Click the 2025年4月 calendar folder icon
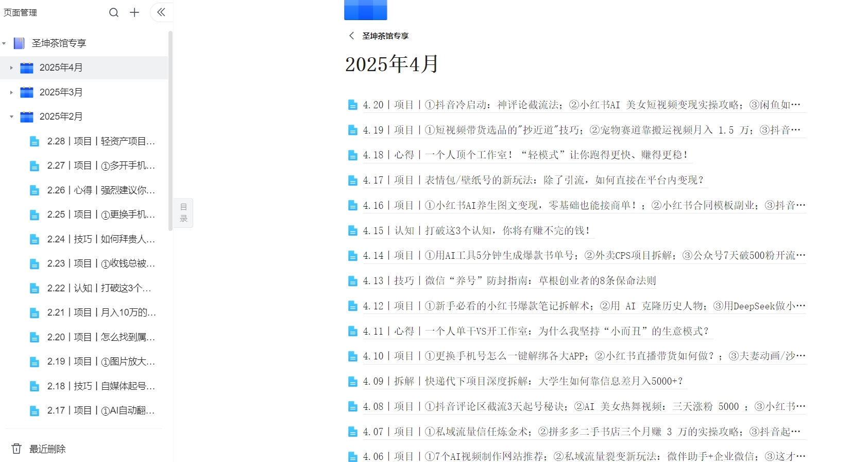Screen dimensions: 868x462 [26, 68]
